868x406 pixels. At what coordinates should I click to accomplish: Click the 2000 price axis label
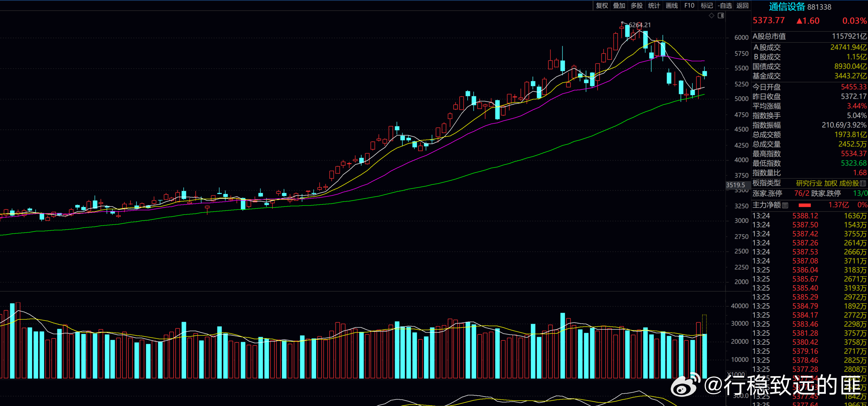741,282
